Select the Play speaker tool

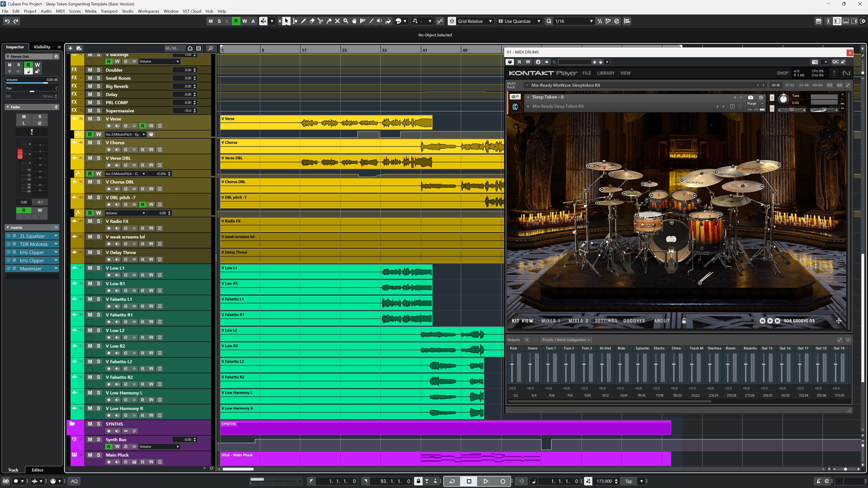coord(379,21)
